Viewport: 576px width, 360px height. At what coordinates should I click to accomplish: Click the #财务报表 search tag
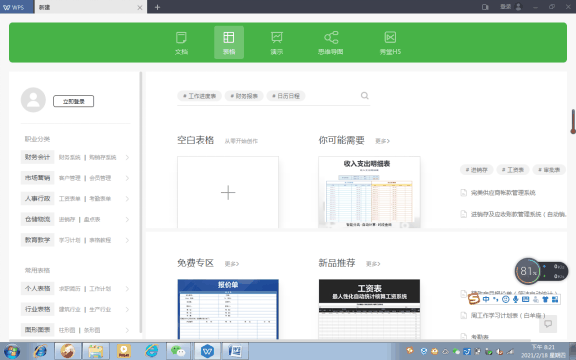pyautogui.click(x=244, y=96)
